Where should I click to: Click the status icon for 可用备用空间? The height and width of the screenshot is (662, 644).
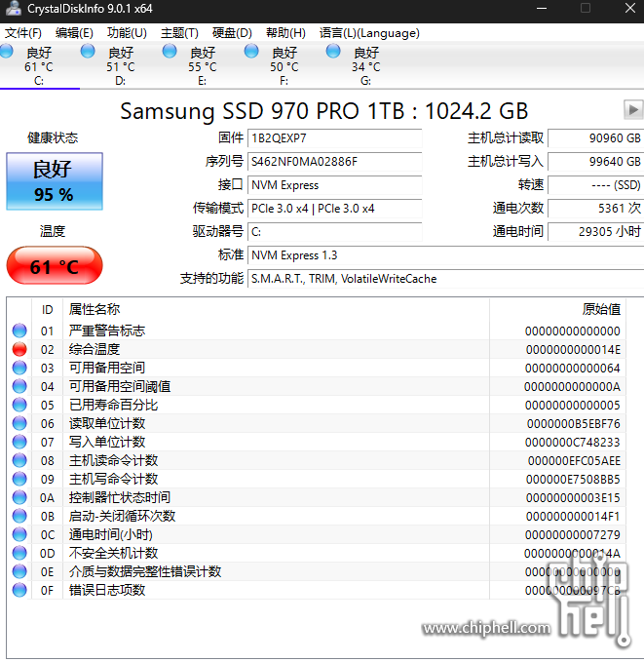coord(19,368)
